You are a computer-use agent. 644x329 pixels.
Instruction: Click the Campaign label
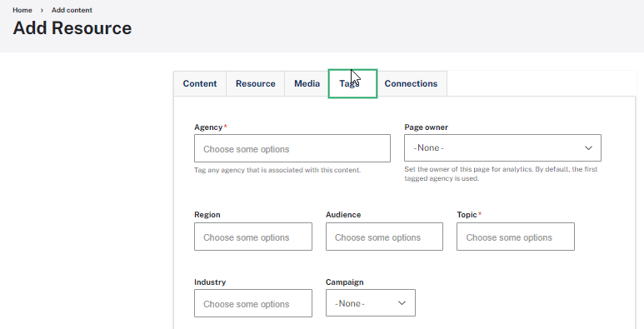tap(345, 282)
